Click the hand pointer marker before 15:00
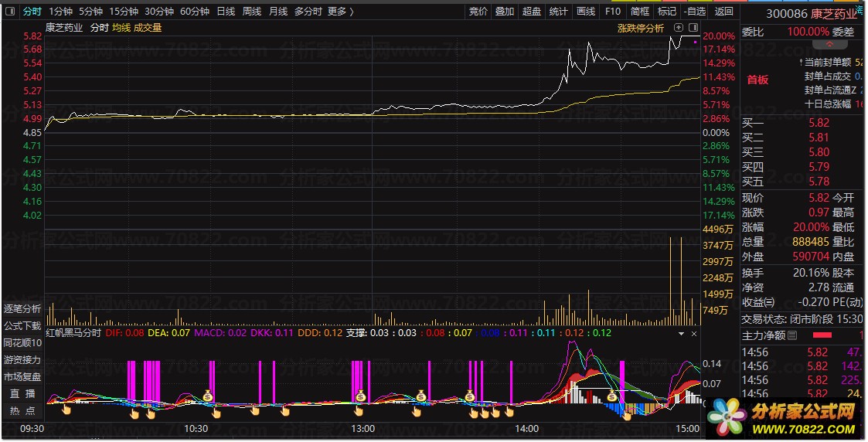 pyautogui.click(x=628, y=415)
